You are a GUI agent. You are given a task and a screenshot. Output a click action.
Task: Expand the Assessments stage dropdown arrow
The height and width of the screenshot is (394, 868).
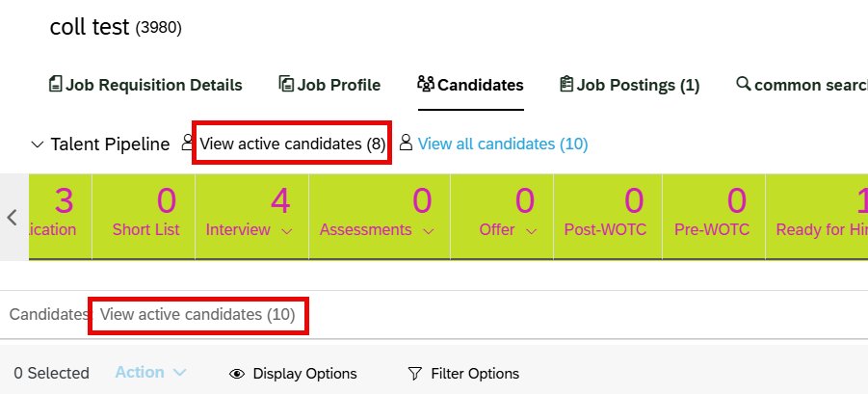(x=428, y=232)
